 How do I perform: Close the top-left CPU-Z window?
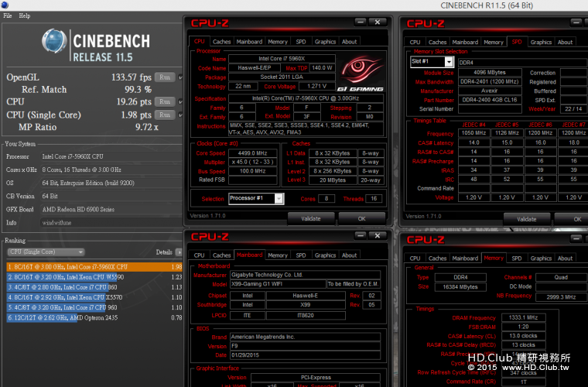[378, 22]
